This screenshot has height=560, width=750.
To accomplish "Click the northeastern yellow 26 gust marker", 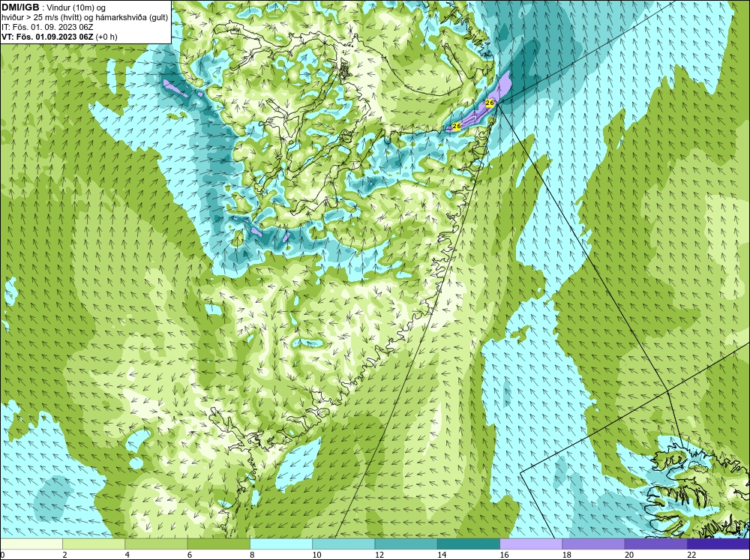I will coord(489,103).
